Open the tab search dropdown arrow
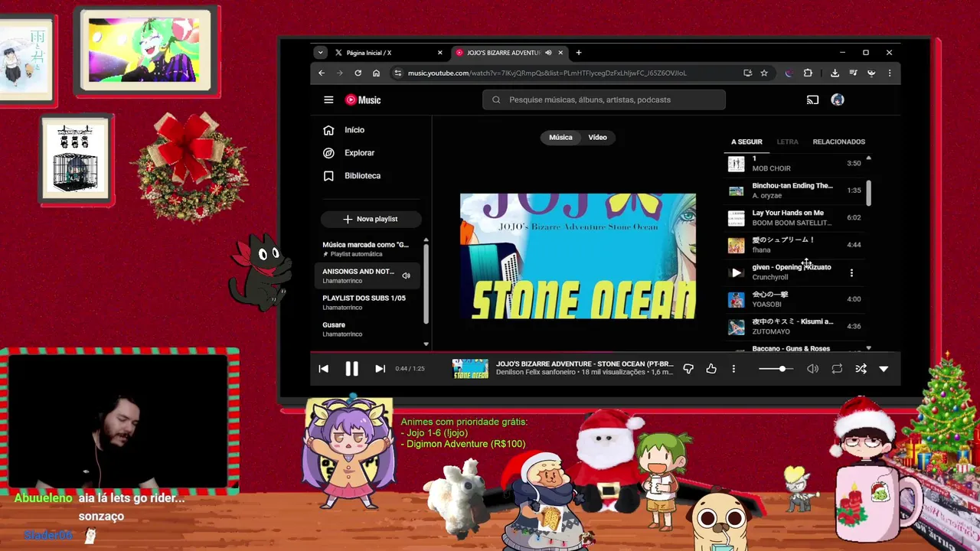The image size is (980, 551). pos(320,53)
